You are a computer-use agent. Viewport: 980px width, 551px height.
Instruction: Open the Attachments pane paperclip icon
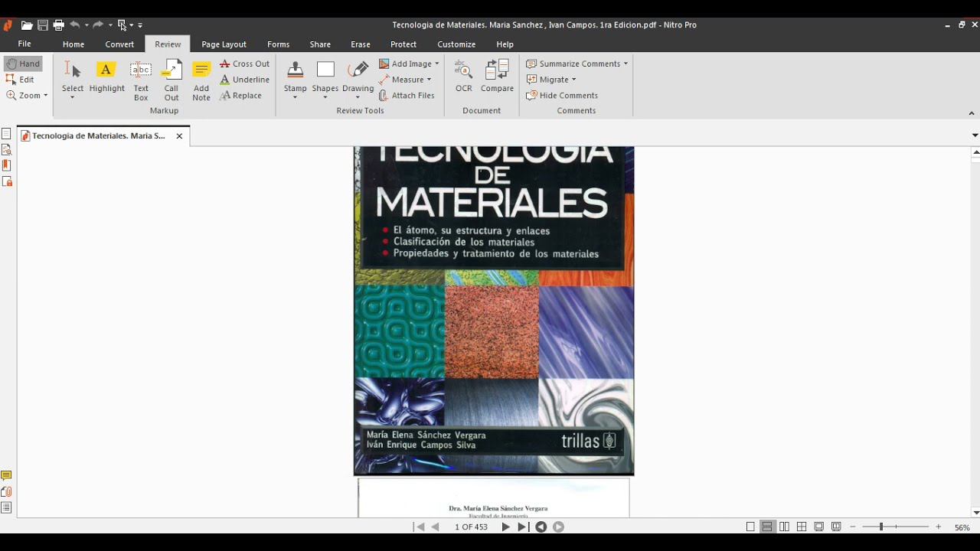click(x=6, y=492)
